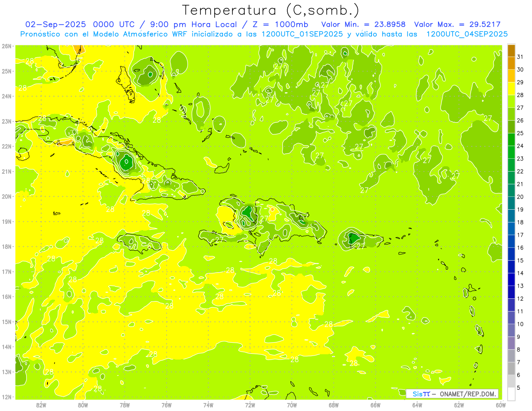532x411 pixels.
Task: Click the brown legend swatch above 31
Action: coord(511,51)
